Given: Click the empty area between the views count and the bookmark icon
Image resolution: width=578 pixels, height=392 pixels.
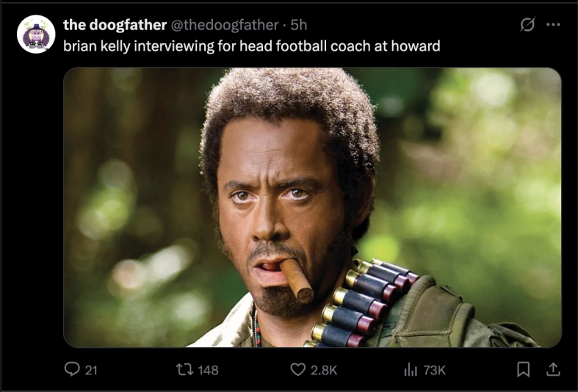Looking at the screenshot, I should tap(481, 370).
